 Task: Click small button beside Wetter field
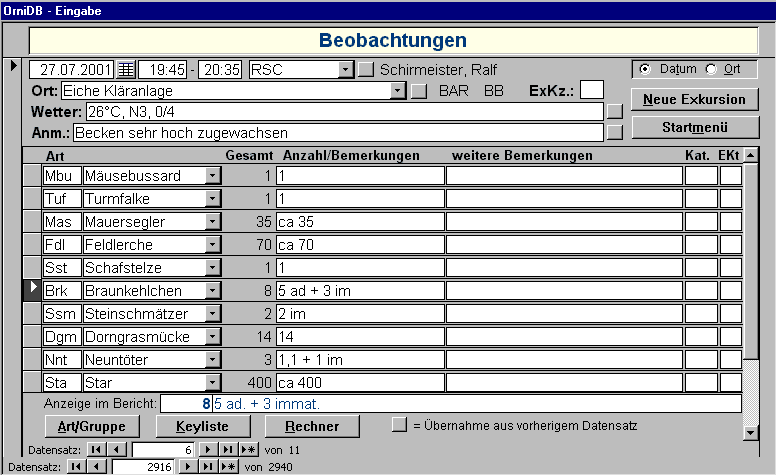coord(614,111)
